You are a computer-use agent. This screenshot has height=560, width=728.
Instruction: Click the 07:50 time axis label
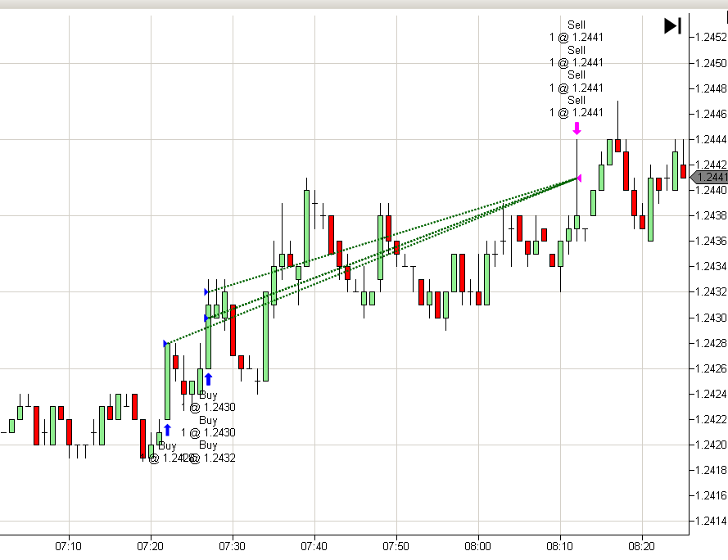point(396,546)
